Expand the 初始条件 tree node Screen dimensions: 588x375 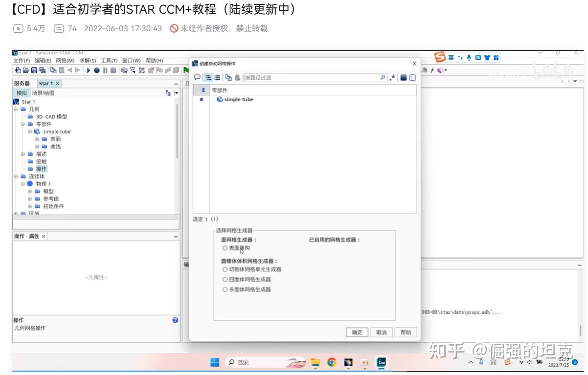click(x=30, y=206)
